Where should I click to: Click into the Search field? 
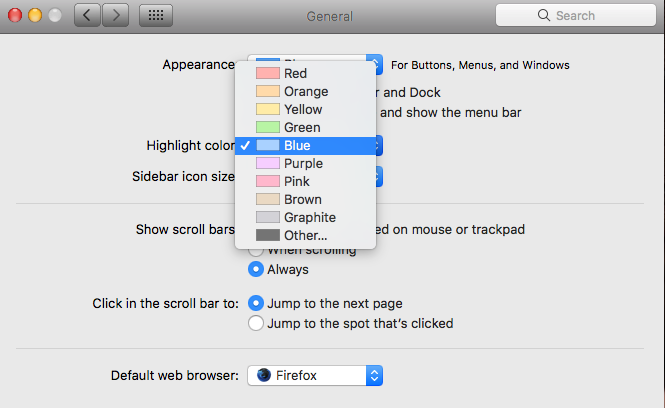tap(576, 15)
